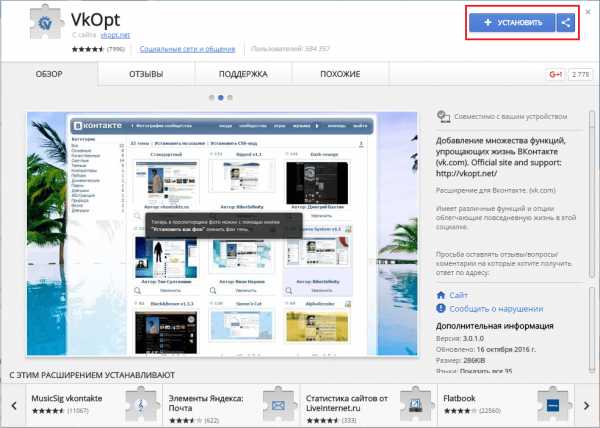Click the MusicSig vkontakte star rating
Screen dimensions: 600x428
48,411
